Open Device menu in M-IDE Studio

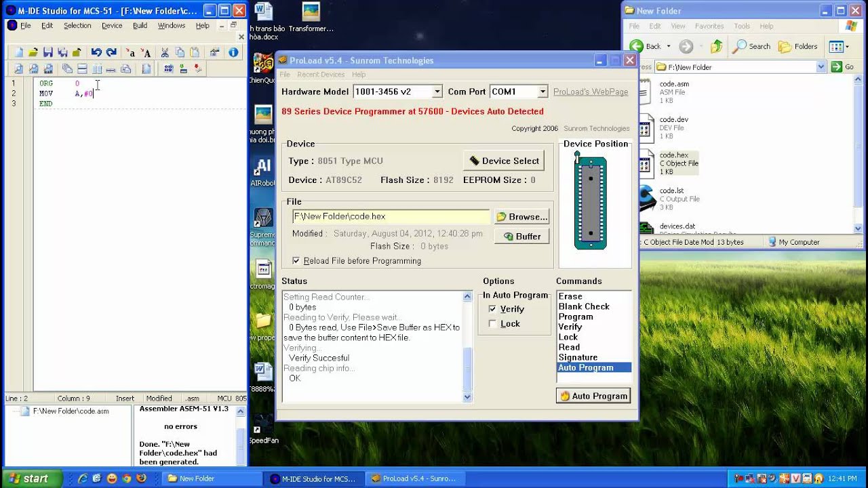point(112,26)
